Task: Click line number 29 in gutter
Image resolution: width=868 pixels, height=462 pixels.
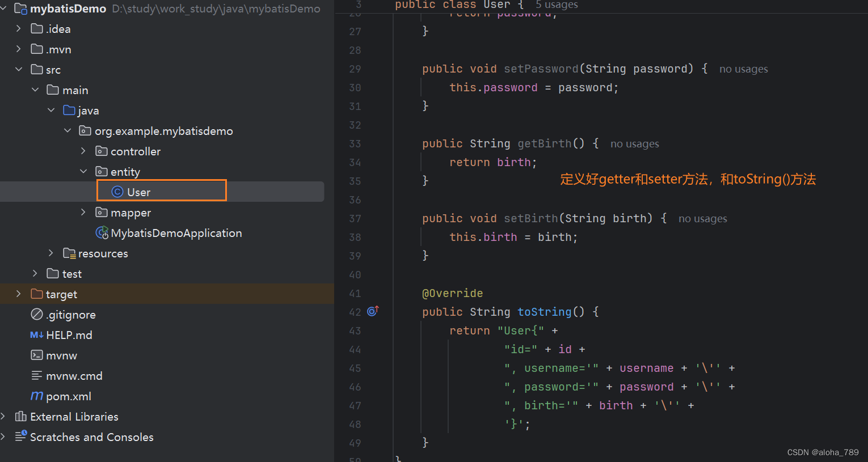Action: tap(355, 69)
